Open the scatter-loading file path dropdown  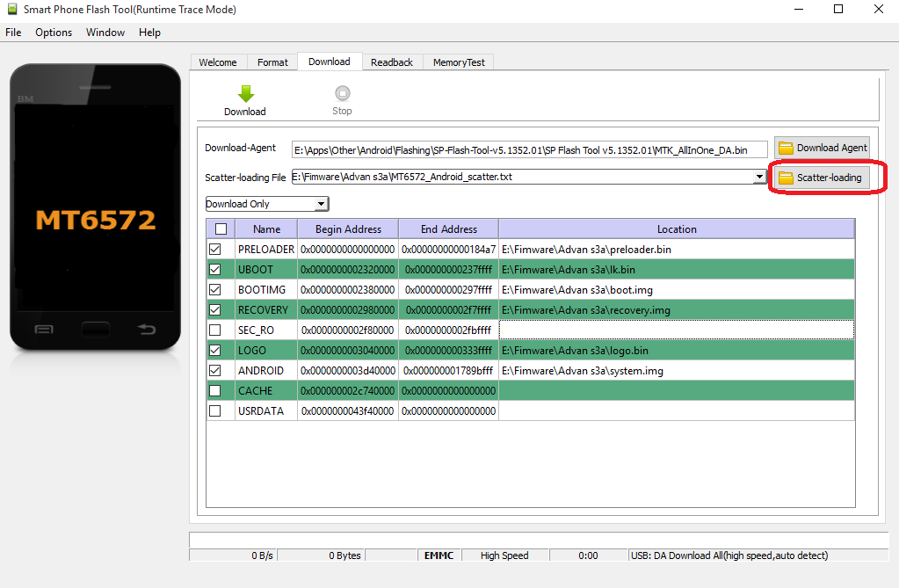(759, 178)
